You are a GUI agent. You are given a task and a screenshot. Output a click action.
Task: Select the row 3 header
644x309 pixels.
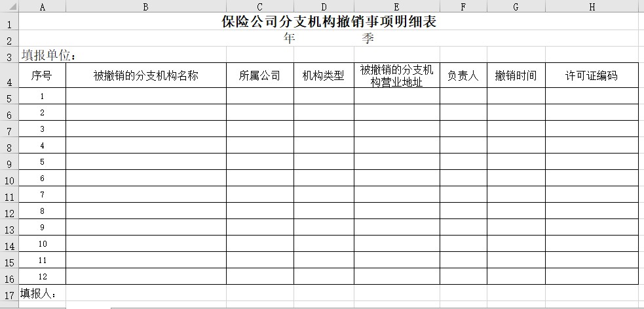pos(9,57)
